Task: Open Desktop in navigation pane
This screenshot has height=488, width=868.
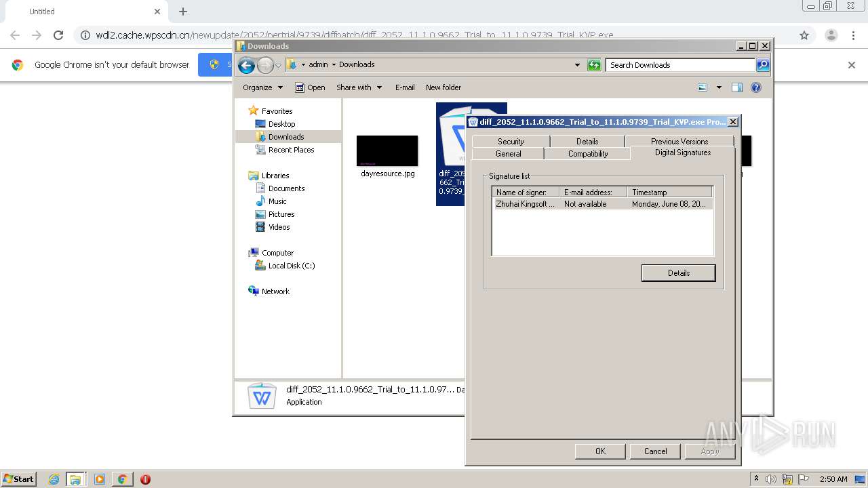Action: point(281,124)
